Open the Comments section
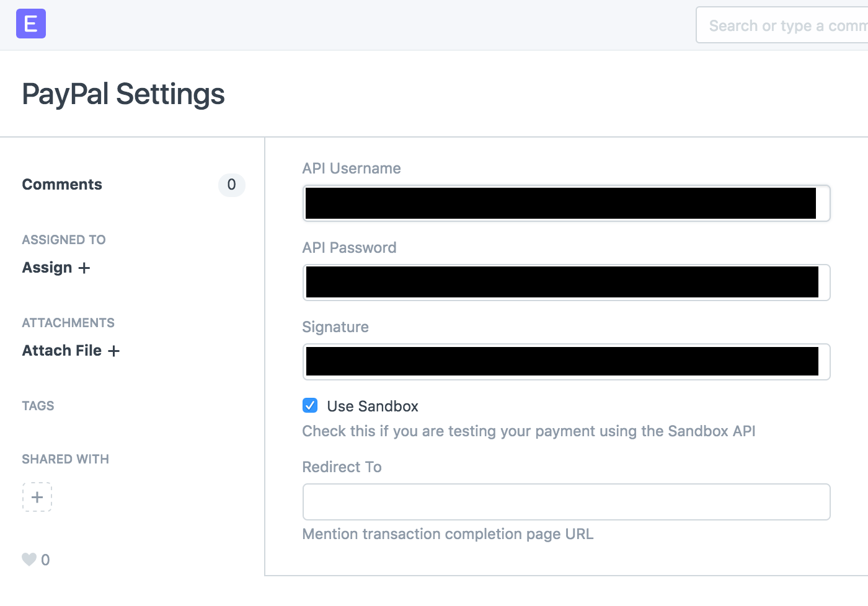The image size is (868, 606). 61,184
